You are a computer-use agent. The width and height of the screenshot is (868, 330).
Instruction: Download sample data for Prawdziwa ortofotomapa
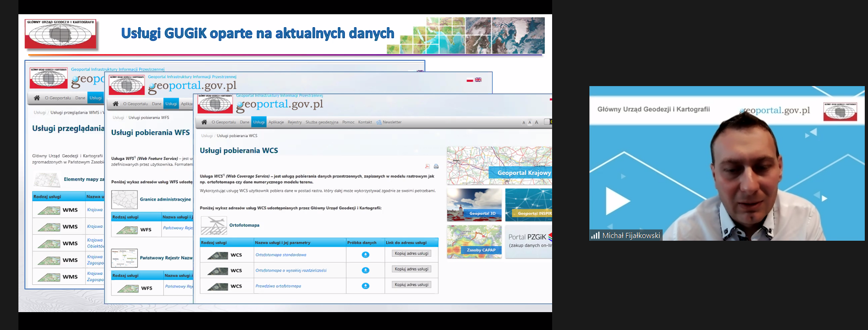click(365, 286)
